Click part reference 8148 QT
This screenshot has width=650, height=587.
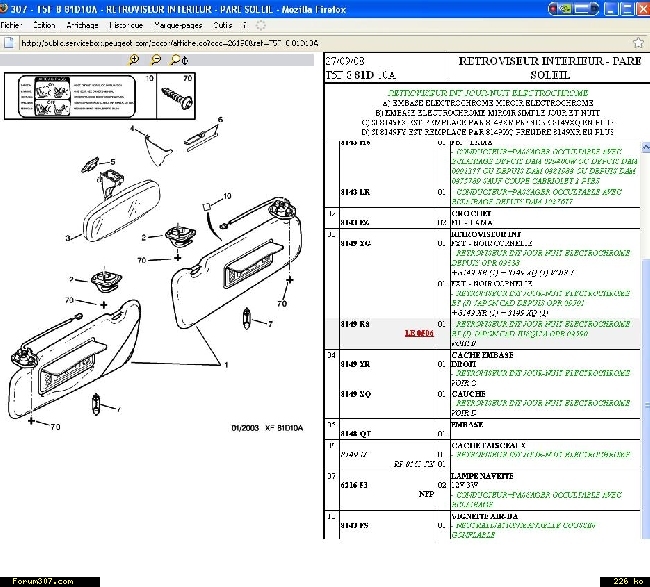click(x=356, y=434)
